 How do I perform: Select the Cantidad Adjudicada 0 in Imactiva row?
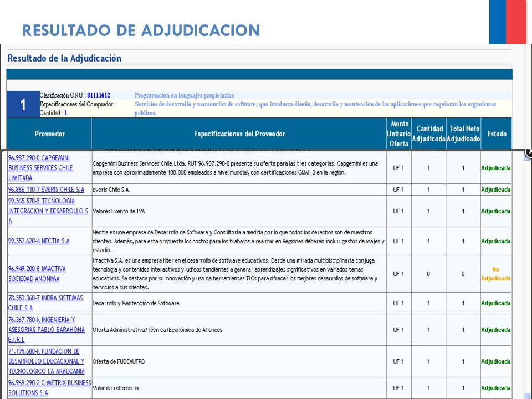pos(428,274)
